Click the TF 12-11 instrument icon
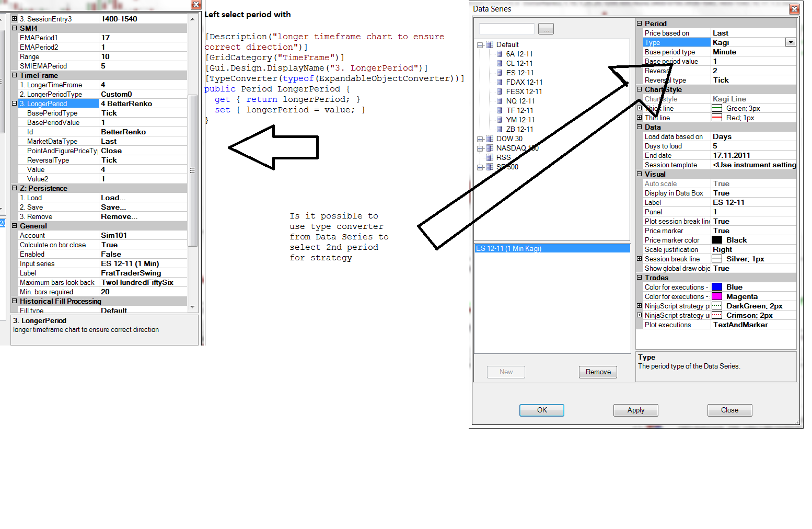This screenshot has width=812, height=529. 500,110
